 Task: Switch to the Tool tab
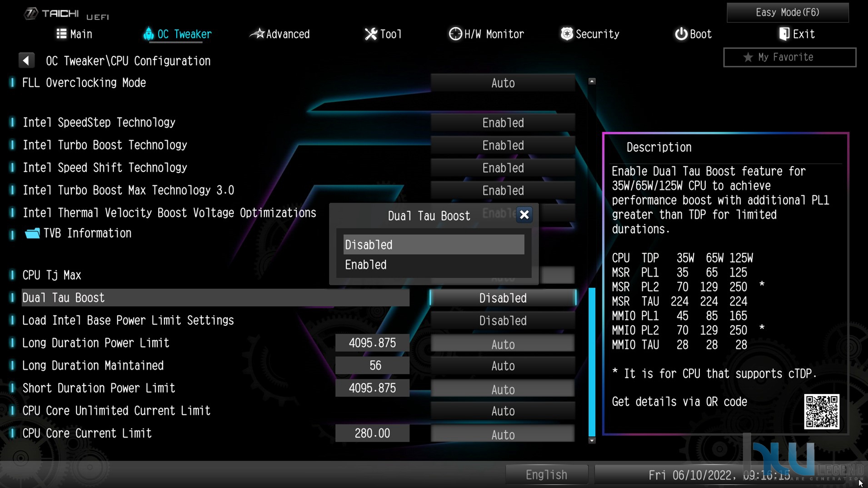click(x=383, y=34)
